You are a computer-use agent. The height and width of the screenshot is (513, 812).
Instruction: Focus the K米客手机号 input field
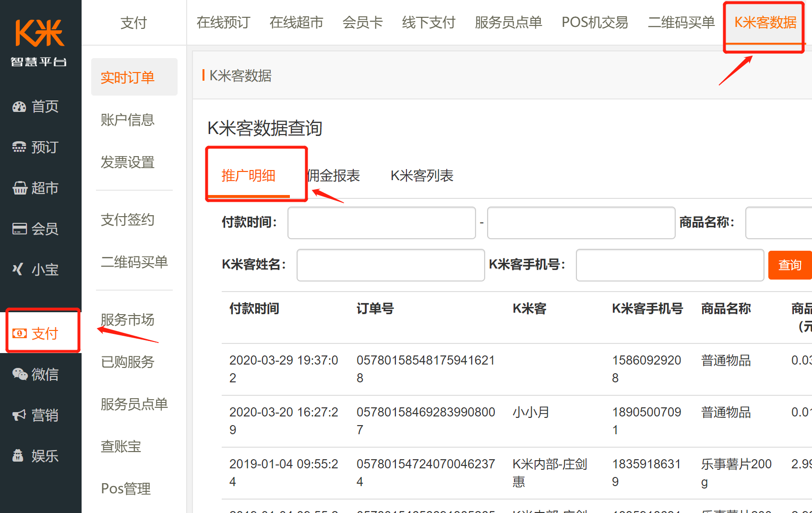click(x=670, y=265)
